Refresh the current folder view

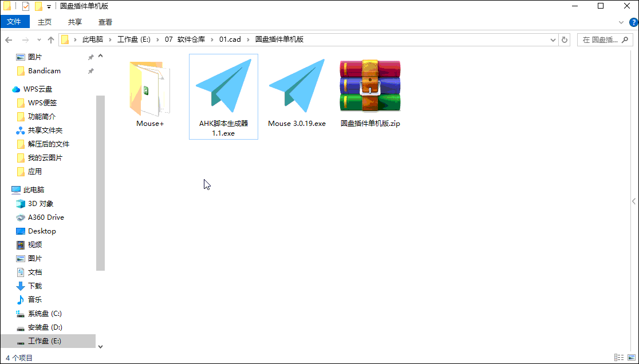click(565, 40)
